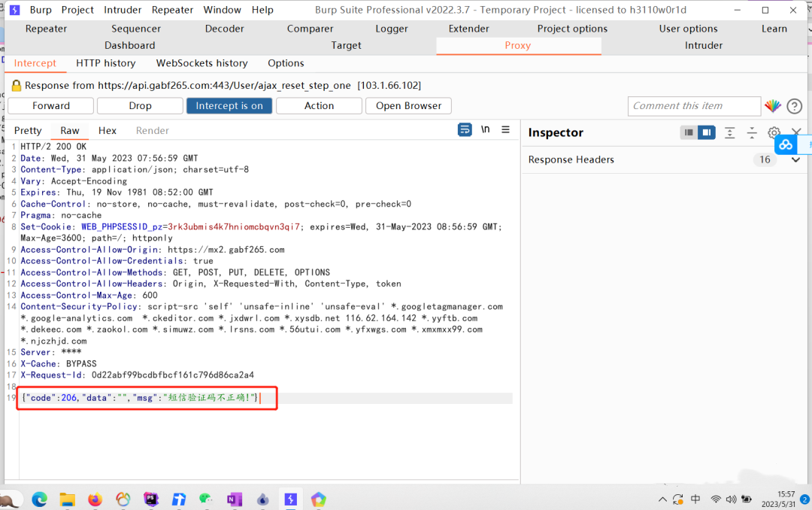Click the Burp Suite taskbar icon
Screen dimensions: 812x510
pos(290,499)
